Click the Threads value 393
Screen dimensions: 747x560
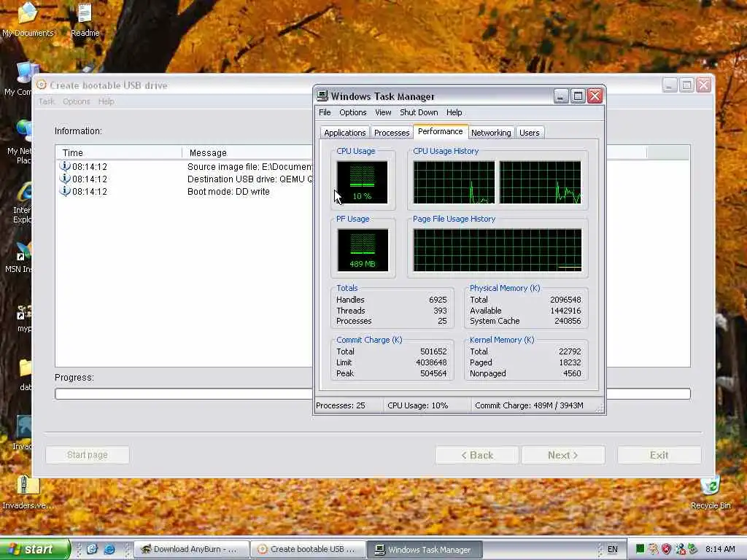click(x=440, y=311)
